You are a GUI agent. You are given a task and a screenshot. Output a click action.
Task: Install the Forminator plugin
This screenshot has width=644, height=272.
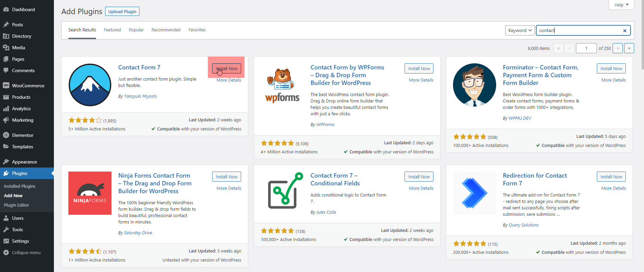[x=611, y=68]
